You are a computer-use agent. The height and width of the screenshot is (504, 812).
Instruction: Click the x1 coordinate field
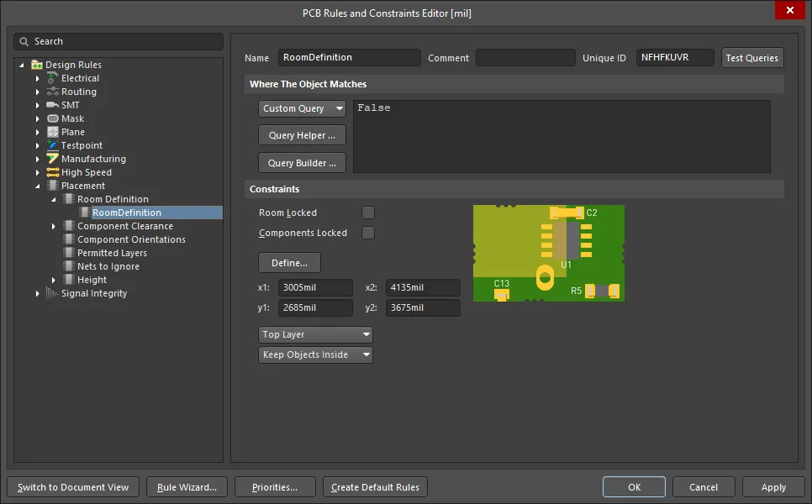(315, 288)
